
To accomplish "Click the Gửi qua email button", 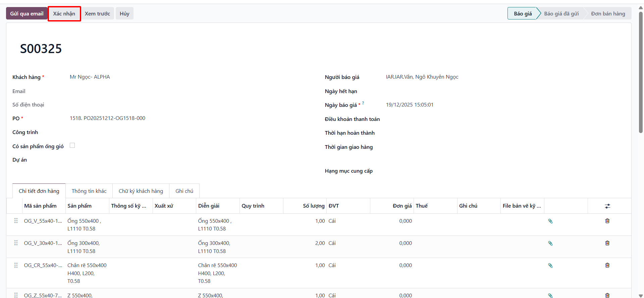I will click(27, 13).
